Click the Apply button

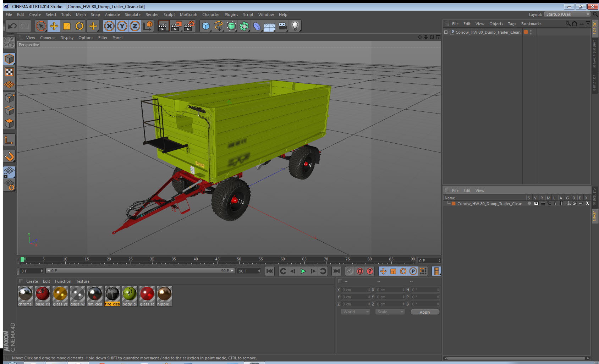click(x=425, y=312)
